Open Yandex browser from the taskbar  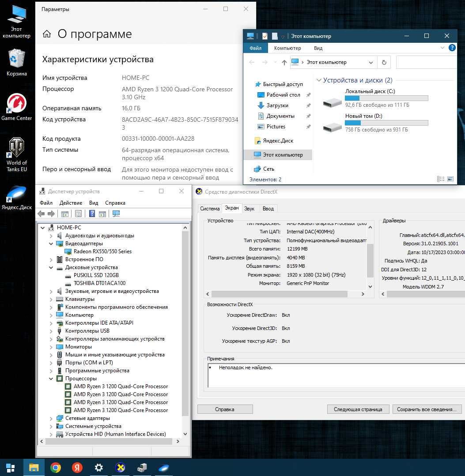[x=77, y=468]
